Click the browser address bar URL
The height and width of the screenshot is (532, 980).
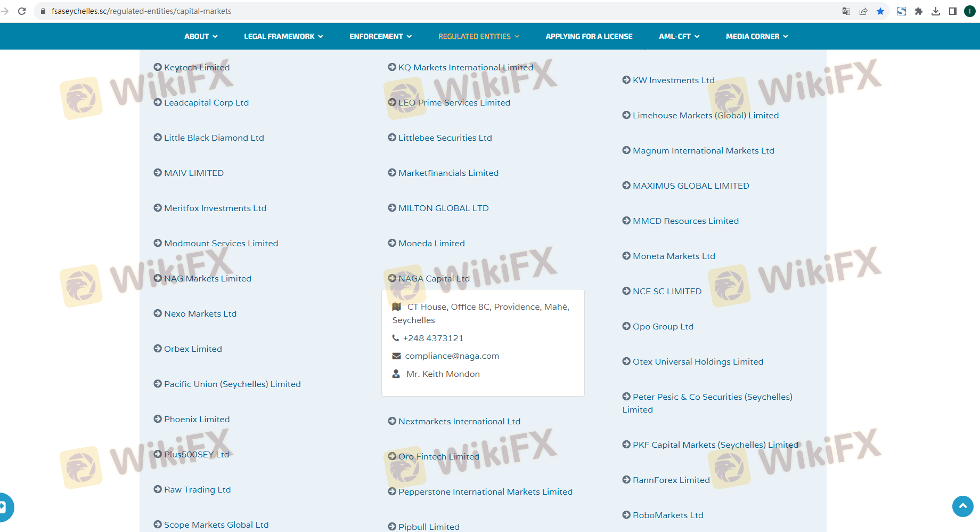point(142,11)
